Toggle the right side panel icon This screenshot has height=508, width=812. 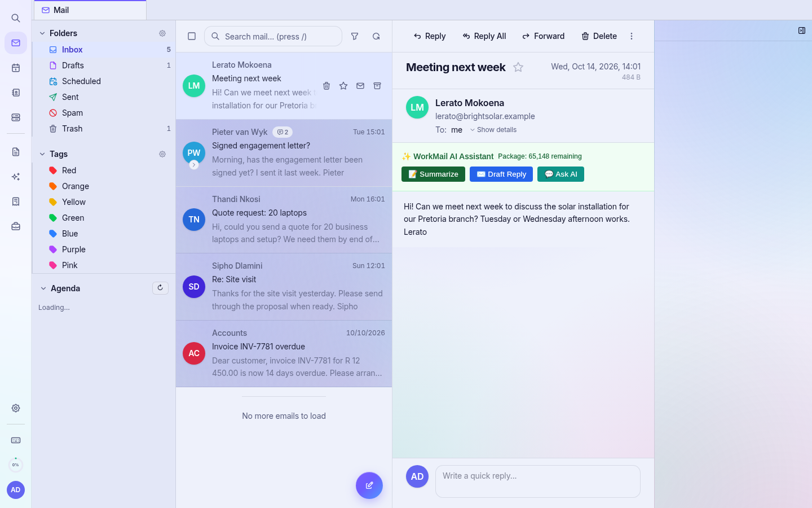click(x=802, y=30)
